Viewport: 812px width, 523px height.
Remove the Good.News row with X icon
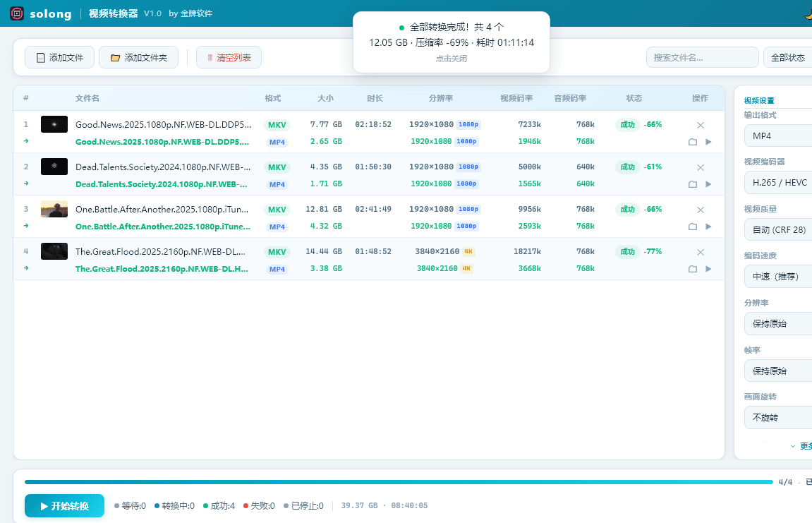coord(700,125)
